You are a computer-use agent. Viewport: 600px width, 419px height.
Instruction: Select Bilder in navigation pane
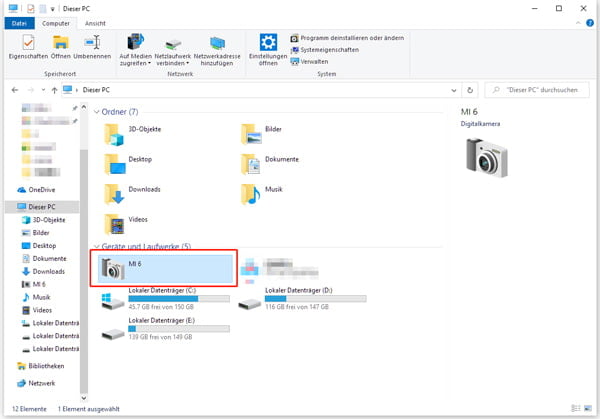point(36,233)
